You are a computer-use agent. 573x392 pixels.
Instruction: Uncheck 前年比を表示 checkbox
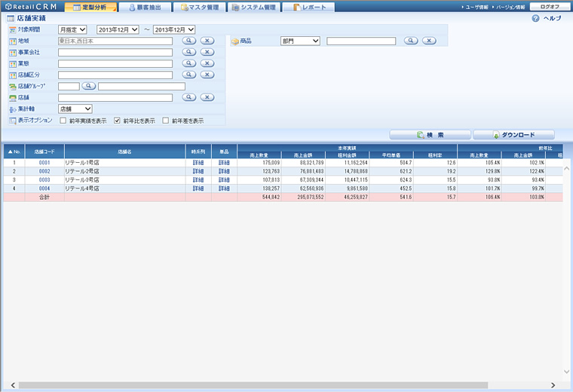pyautogui.click(x=117, y=121)
